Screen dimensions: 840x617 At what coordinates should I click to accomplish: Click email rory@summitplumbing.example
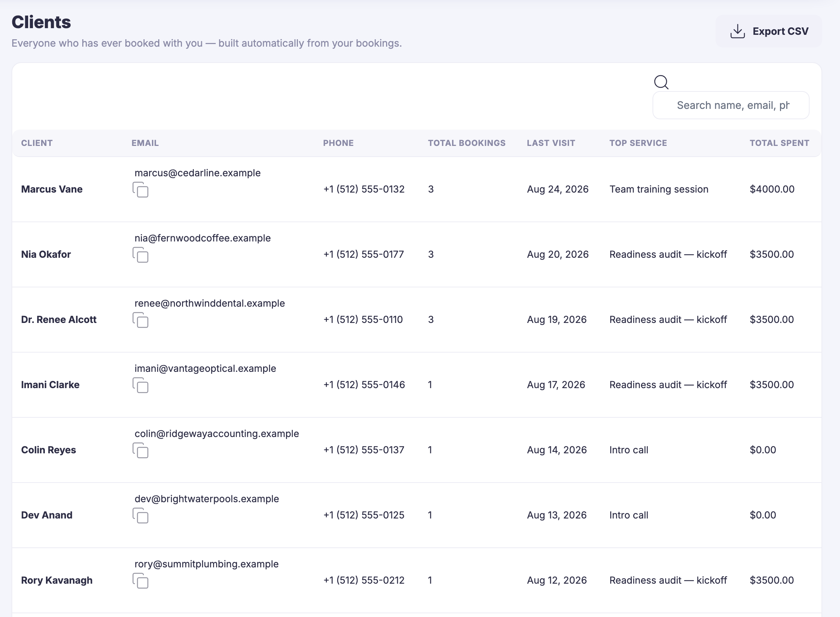(207, 564)
